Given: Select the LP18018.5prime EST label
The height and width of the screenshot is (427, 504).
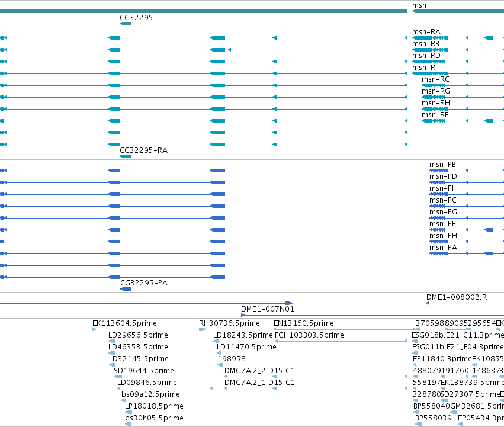Looking at the screenshot, I should (154, 406).
